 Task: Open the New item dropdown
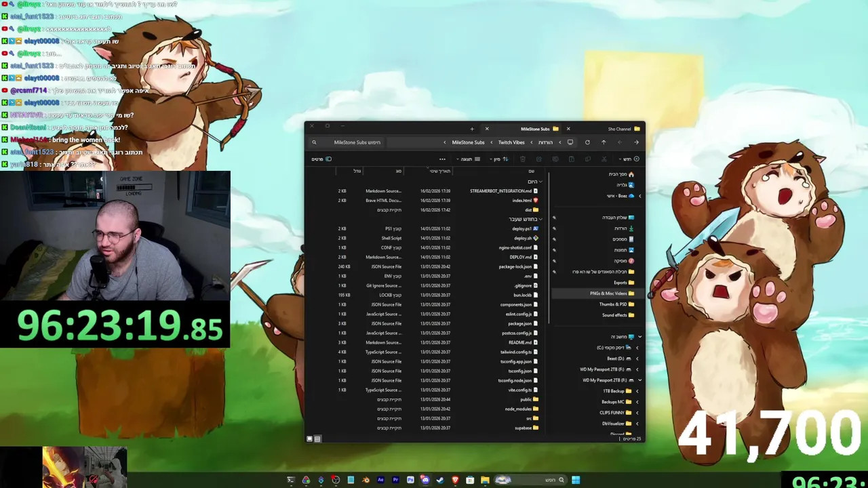[629, 159]
